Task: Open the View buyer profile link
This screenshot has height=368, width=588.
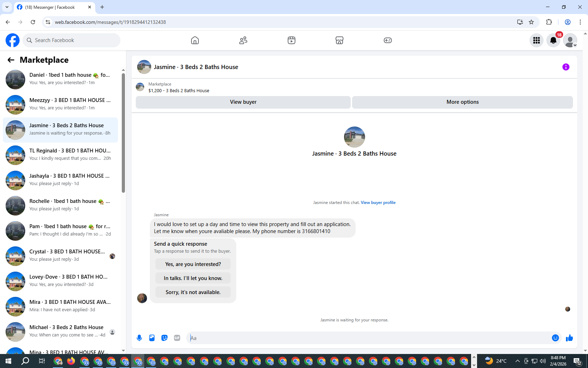Action: point(378,203)
